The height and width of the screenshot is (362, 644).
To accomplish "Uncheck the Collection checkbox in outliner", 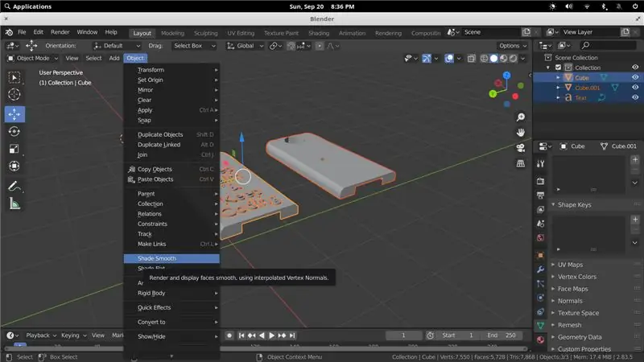I will click(x=558, y=68).
